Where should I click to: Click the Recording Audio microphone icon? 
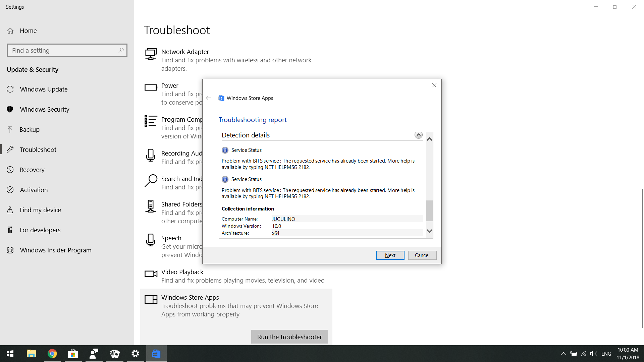[x=151, y=155]
